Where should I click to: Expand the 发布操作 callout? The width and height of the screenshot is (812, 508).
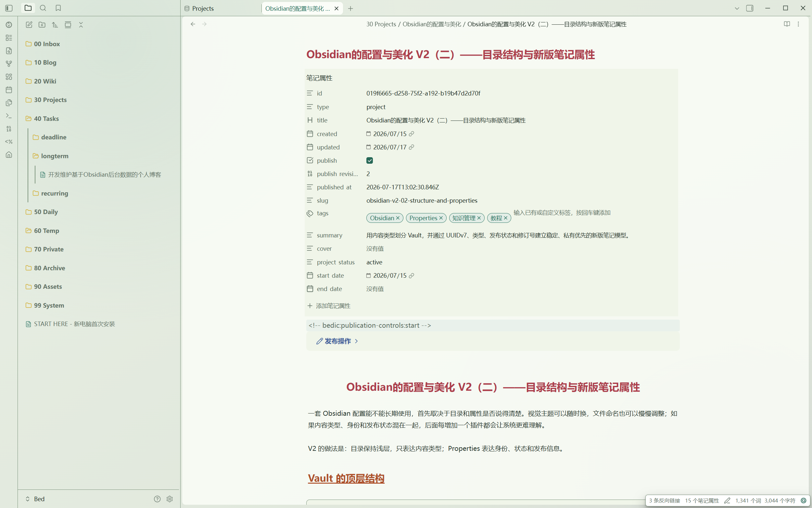(337, 341)
